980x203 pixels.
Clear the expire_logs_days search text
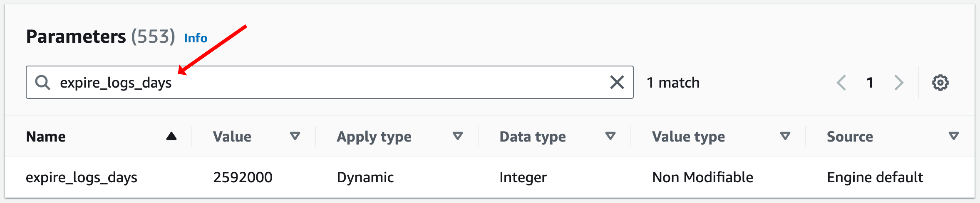click(617, 82)
